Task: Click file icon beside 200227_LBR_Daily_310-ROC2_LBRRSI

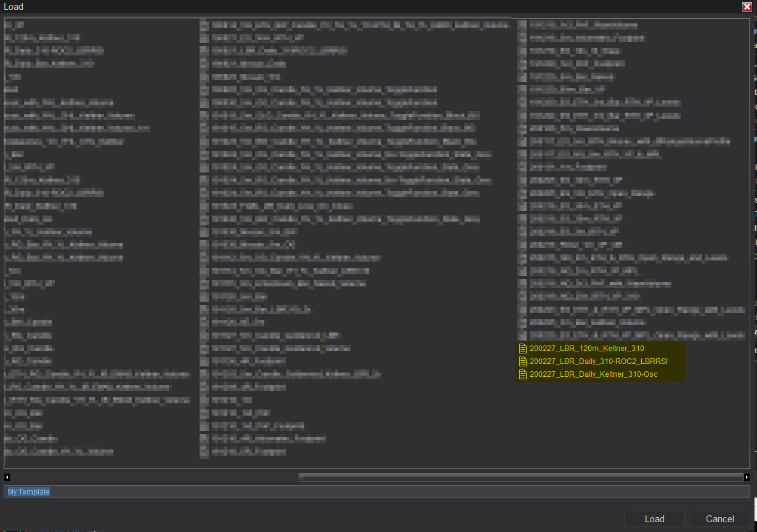Action: coord(523,361)
